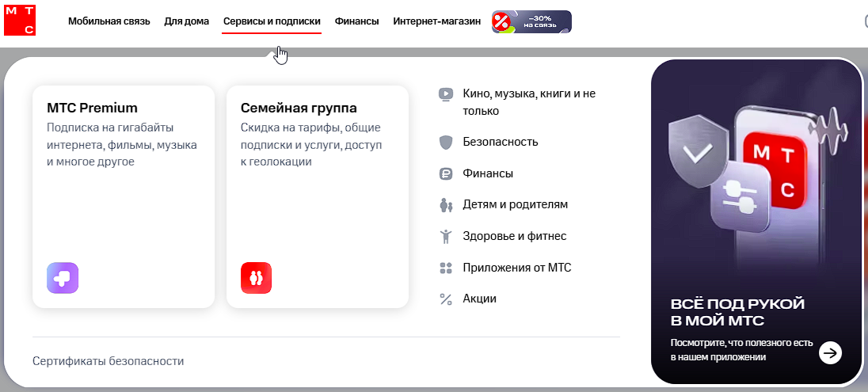The height and width of the screenshot is (392, 868).
Task: Open the Мобильная связь menu
Action: [x=109, y=21]
